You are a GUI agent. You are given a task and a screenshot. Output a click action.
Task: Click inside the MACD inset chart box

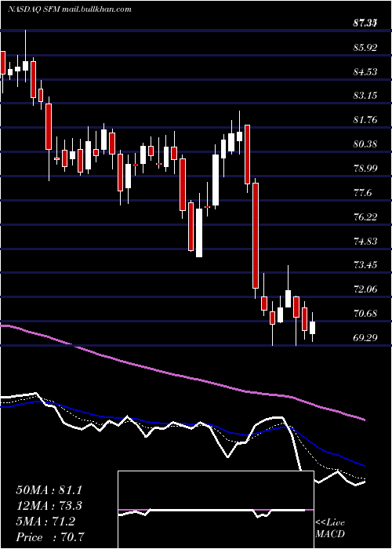[x=216, y=510]
